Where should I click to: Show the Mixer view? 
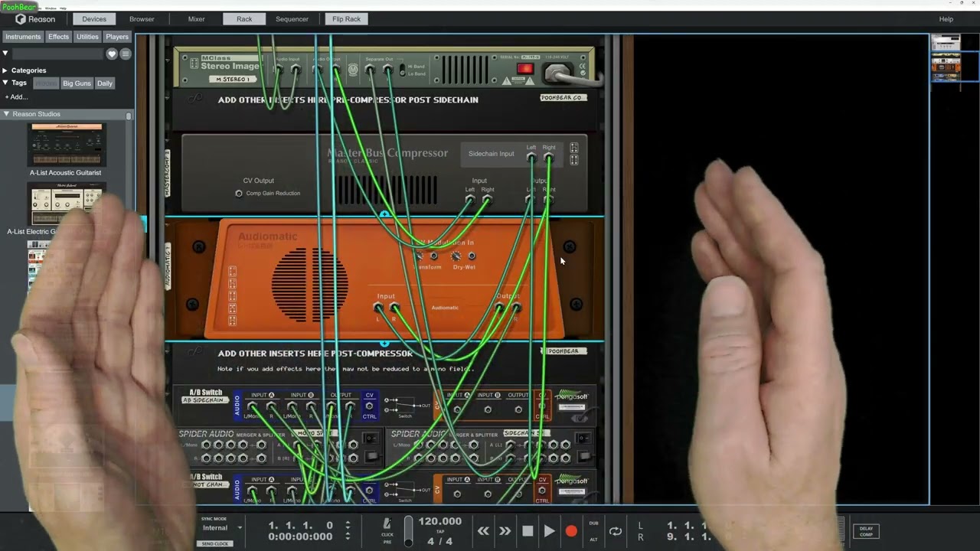click(197, 19)
